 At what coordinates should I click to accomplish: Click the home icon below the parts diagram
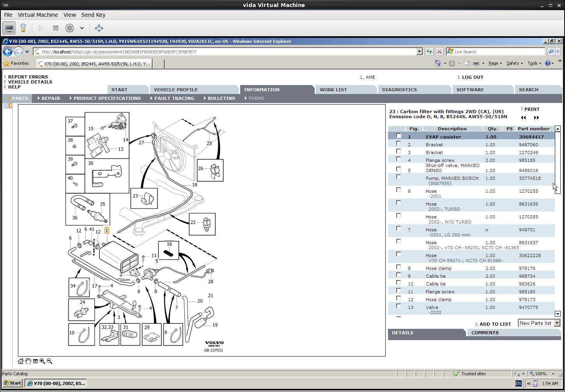(x=21, y=361)
